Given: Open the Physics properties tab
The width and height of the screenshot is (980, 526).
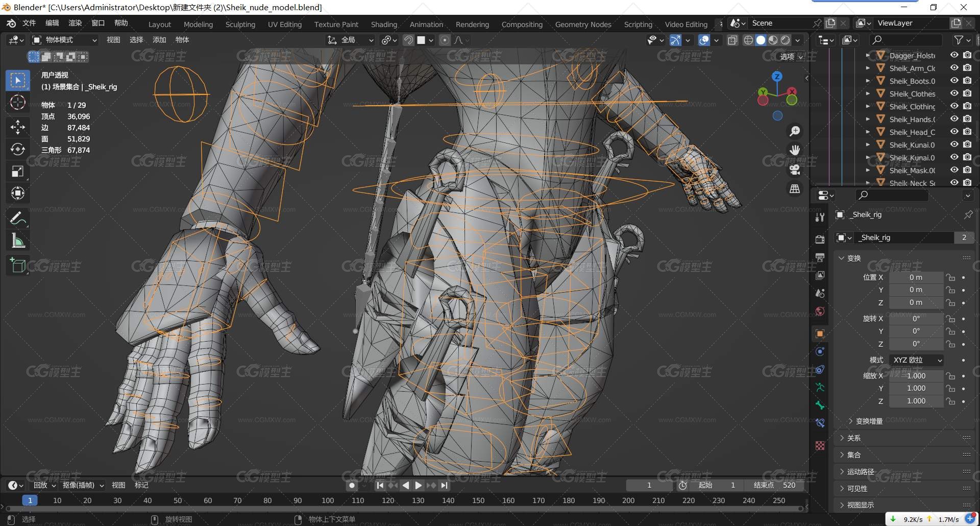Looking at the screenshot, I should point(820,352).
